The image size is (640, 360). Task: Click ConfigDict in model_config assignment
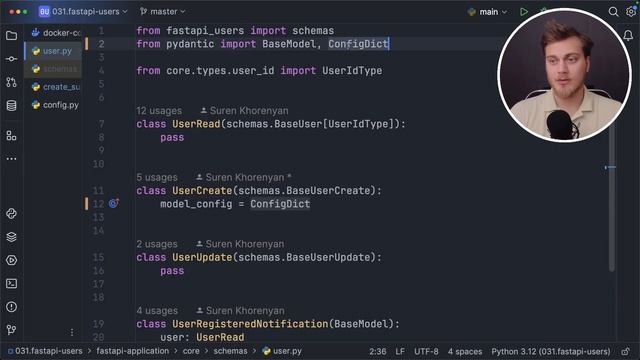(x=280, y=204)
